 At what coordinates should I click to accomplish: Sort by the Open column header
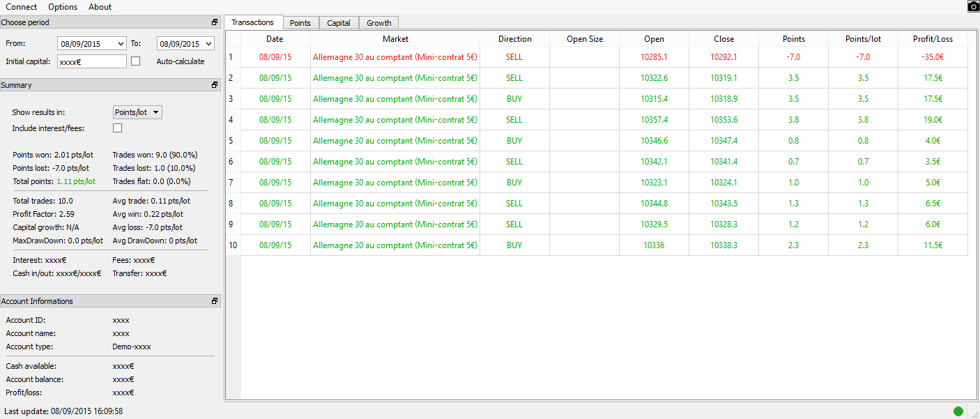(x=654, y=39)
